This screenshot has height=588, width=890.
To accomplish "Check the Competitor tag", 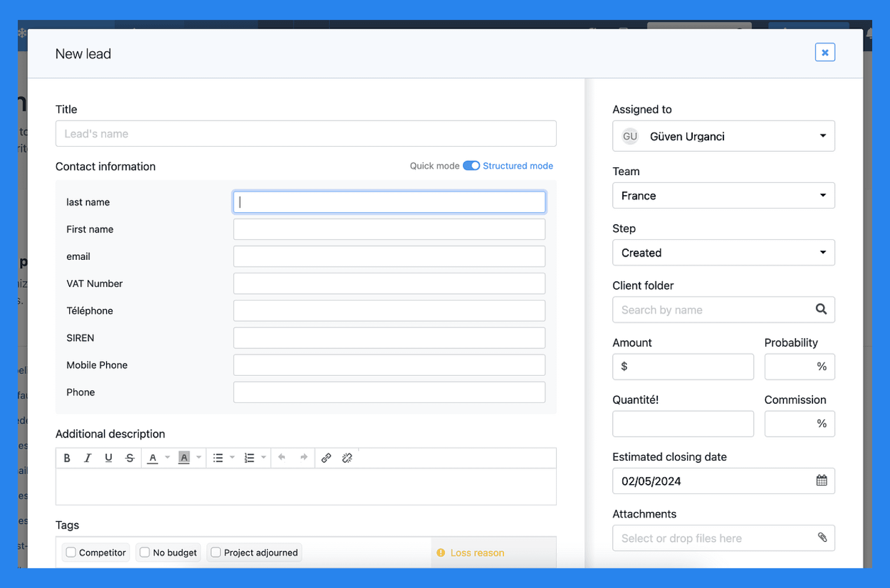I will click(x=71, y=552).
